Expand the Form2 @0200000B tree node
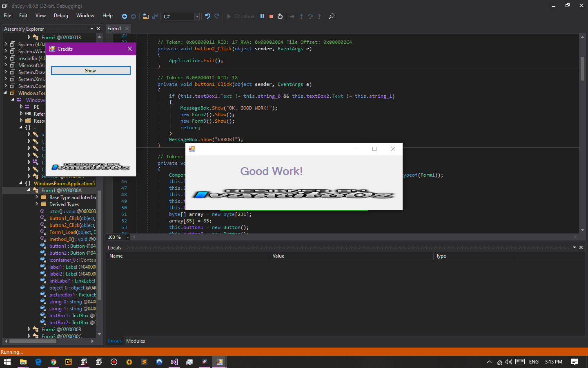588x368 pixels. tap(29, 329)
